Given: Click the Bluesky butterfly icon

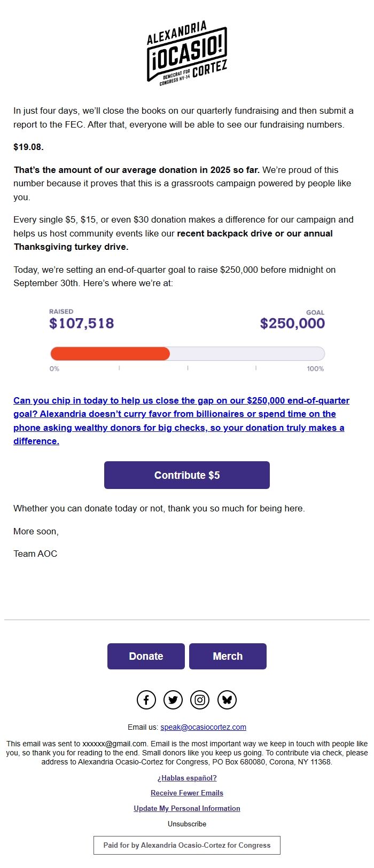Looking at the screenshot, I should pos(227,700).
